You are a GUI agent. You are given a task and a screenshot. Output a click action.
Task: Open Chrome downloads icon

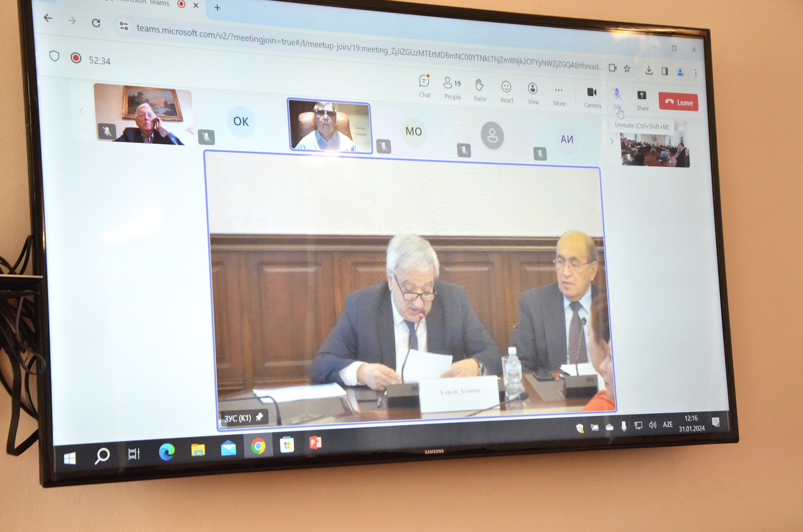coord(649,70)
